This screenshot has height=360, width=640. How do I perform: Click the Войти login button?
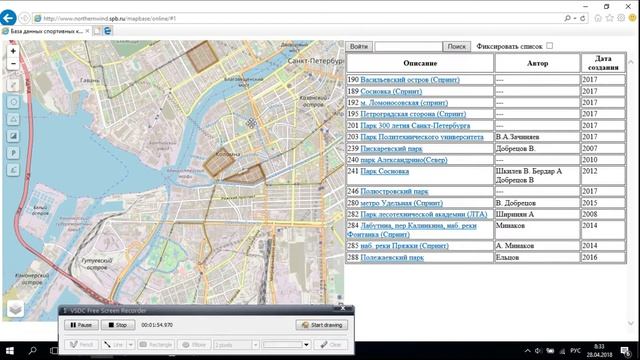tap(359, 47)
